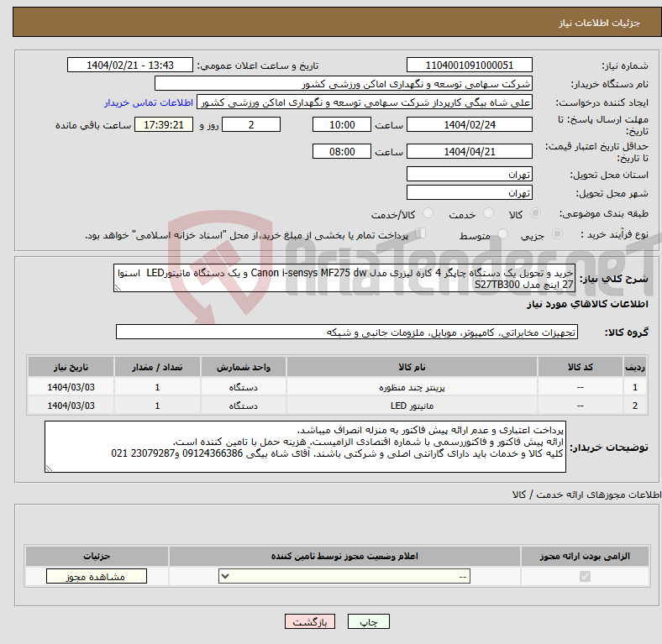Click the remaining days field showing 2

tap(251, 124)
